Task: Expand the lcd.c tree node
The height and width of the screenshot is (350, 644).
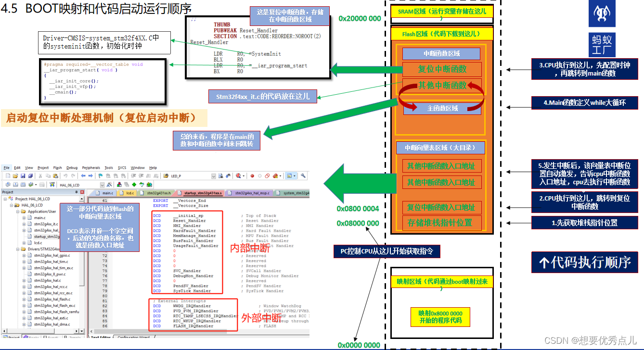Action: tap(24, 243)
